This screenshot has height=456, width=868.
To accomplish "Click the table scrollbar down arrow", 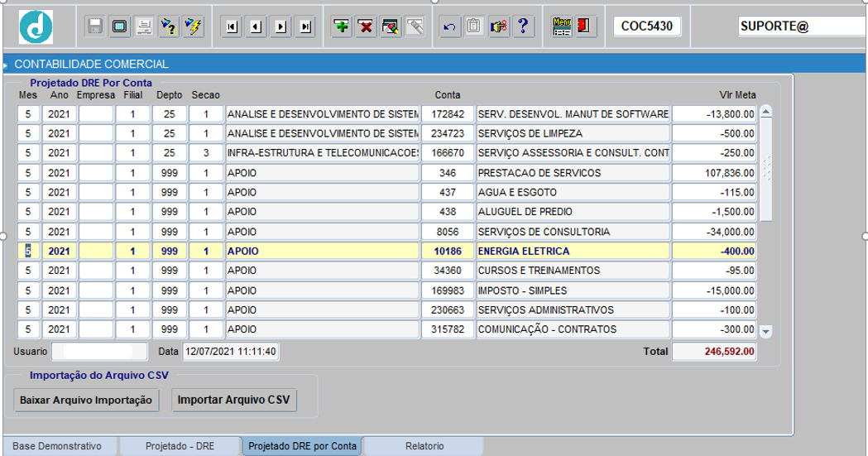I will [x=766, y=332].
